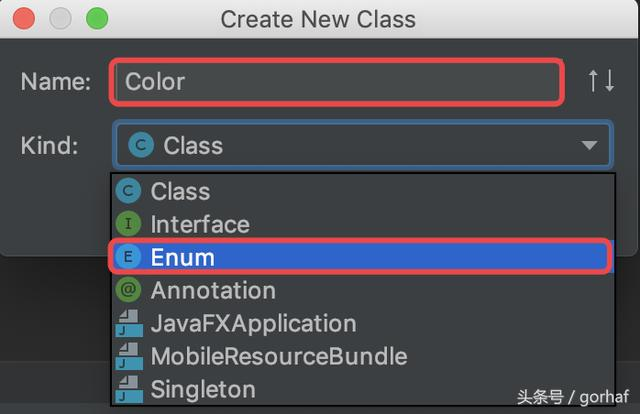Focus the Name text field
640x414 pixels.
pos(340,81)
